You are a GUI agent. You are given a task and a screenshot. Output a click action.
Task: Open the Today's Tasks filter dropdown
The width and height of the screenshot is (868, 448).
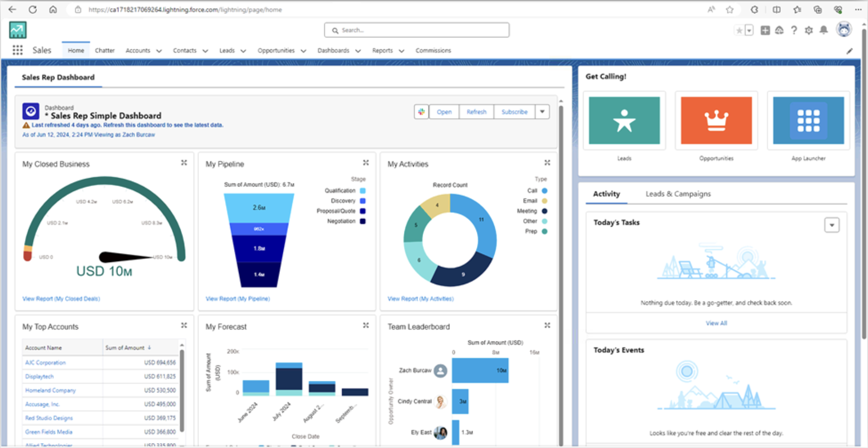pyautogui.click(x=832, y=225)
